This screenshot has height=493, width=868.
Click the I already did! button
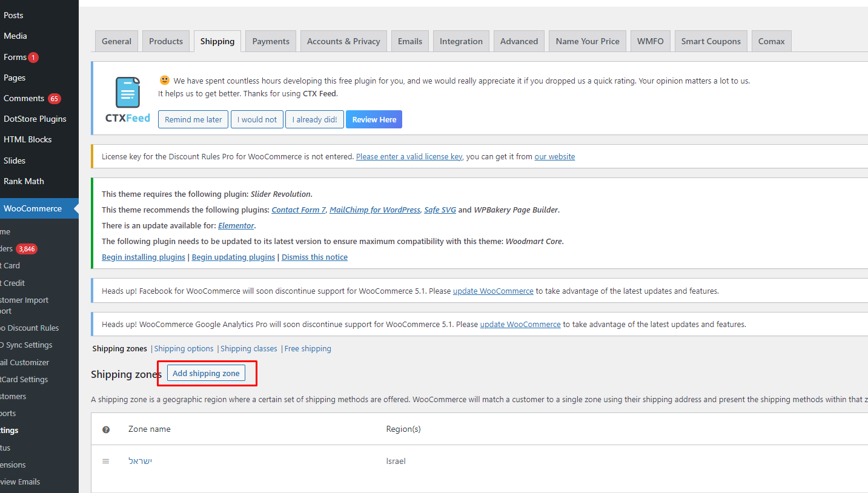click(314, 119)
